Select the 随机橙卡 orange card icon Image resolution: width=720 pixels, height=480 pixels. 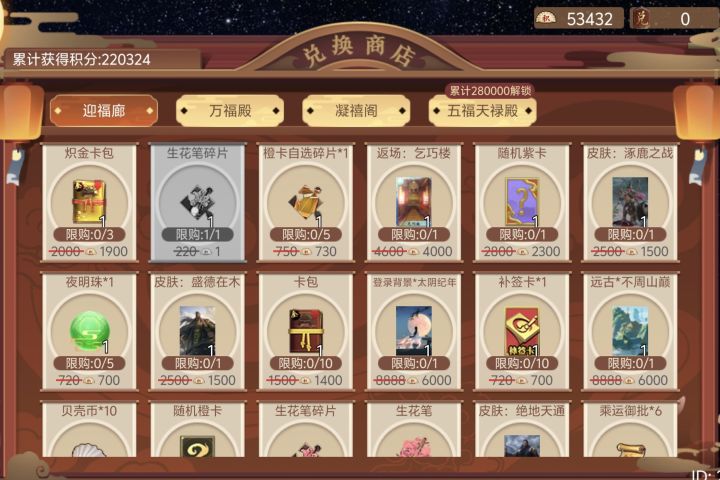197,446
